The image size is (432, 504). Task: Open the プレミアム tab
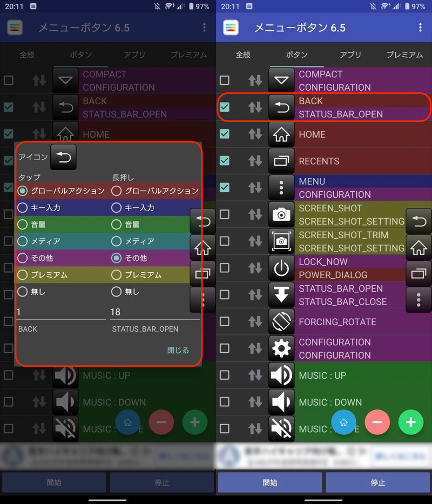tap(404, 55)
